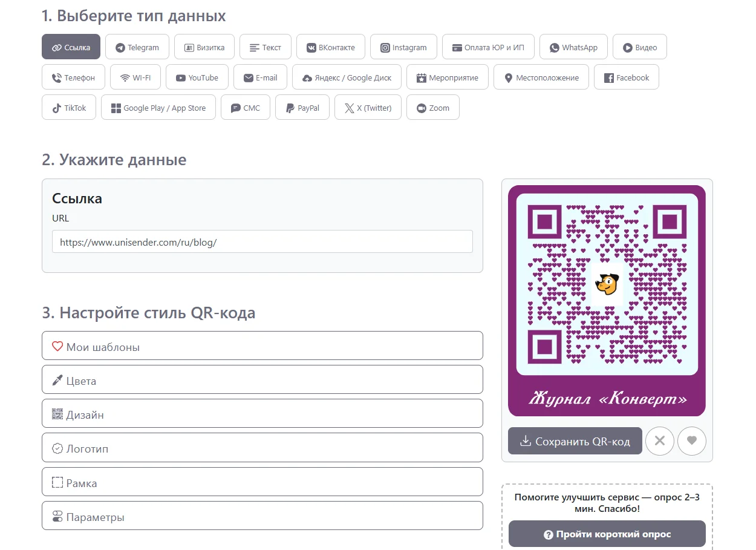
Task: Choose Instagram as data type
Action: coord(403,47)
